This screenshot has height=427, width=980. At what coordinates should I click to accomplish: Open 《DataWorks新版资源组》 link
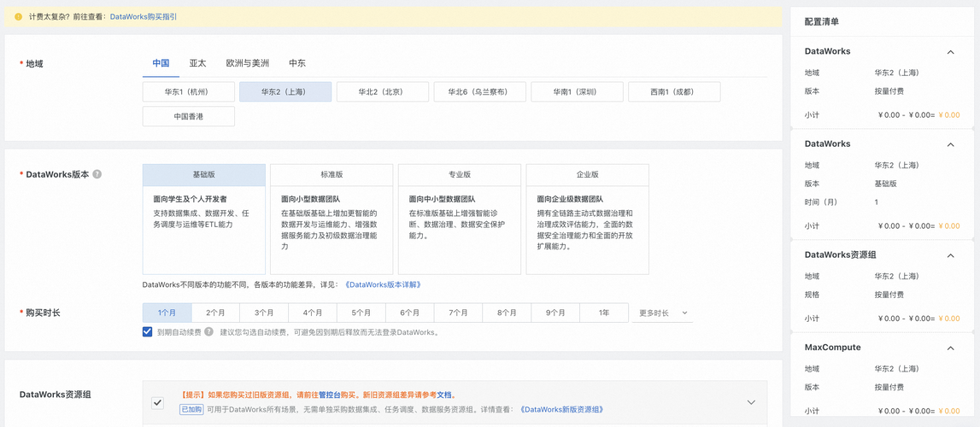(x=561, y=410)
